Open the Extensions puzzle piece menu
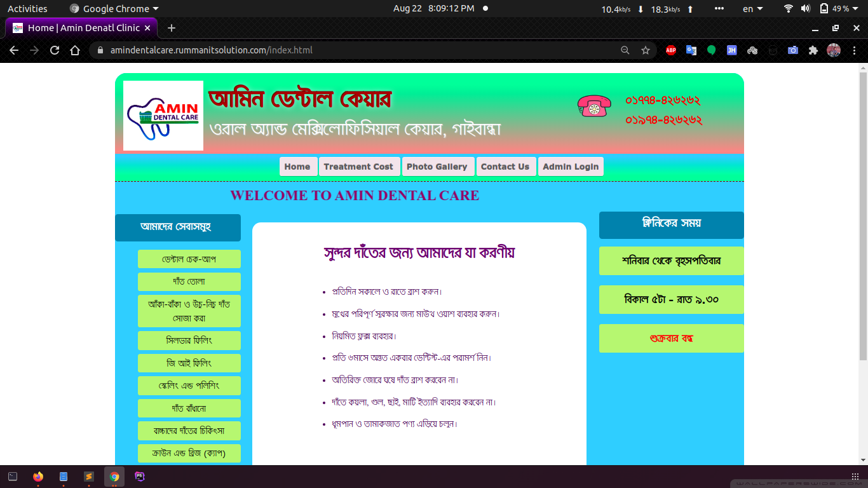The height and width of the screenshot is (488, 868). point(813,50)
